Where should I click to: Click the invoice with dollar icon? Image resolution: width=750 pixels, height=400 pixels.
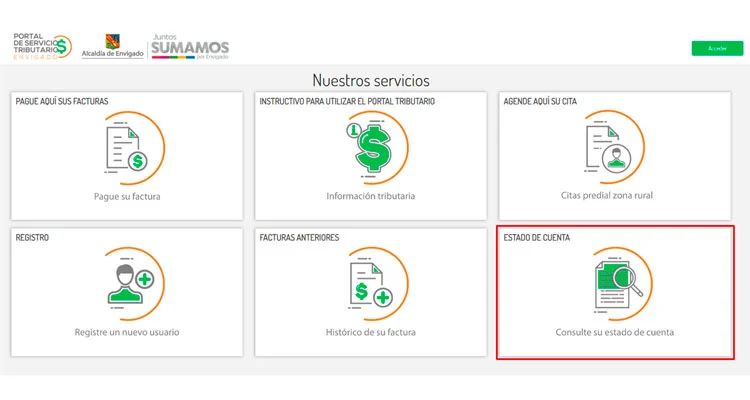coord(133,147)
